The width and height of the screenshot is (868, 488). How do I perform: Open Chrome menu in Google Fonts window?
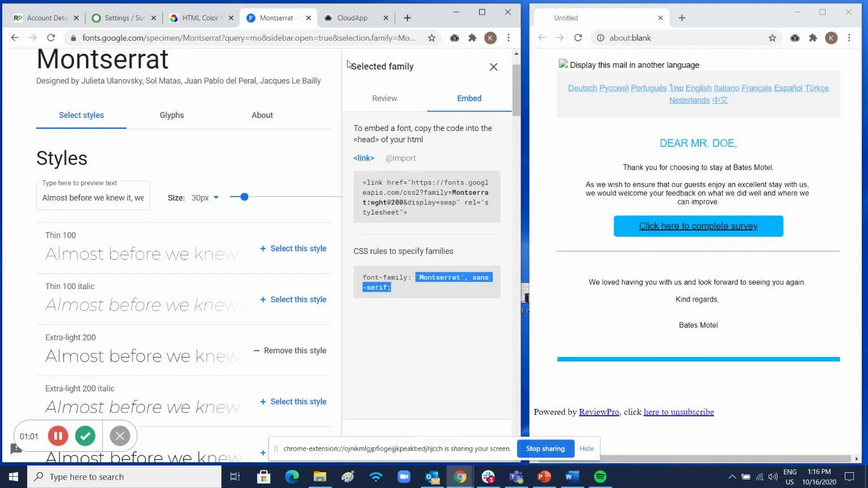click(x=509, y=38)
